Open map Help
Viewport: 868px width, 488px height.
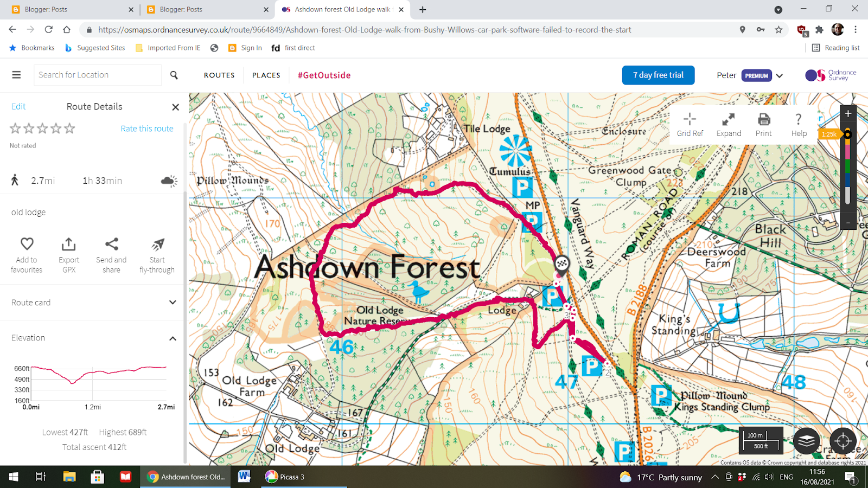click(x=799, y=125)
